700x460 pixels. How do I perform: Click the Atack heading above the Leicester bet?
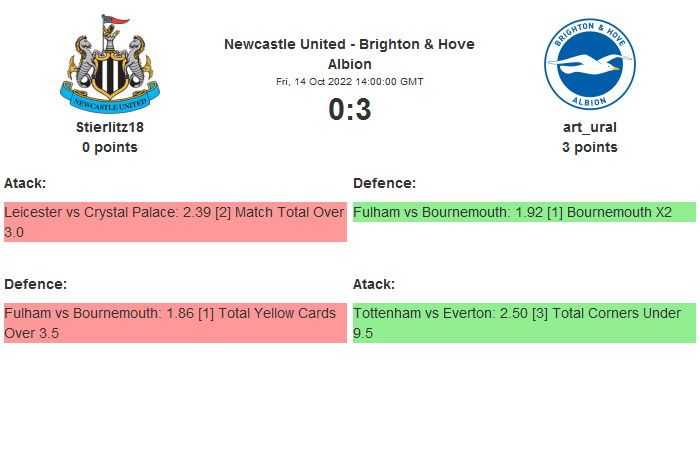25,183
